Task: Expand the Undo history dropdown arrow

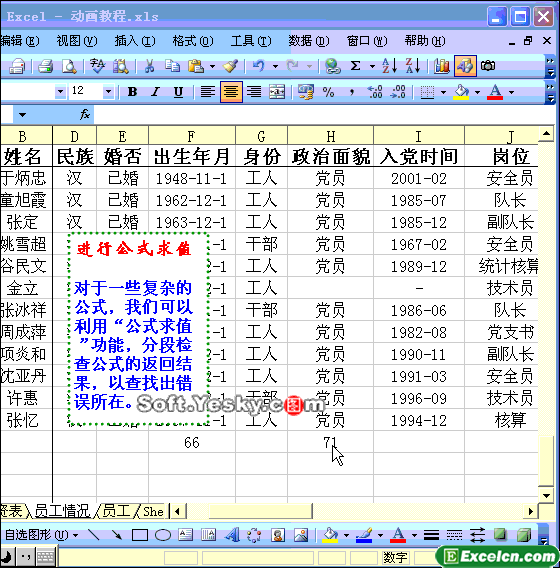Action: point(275,67)
